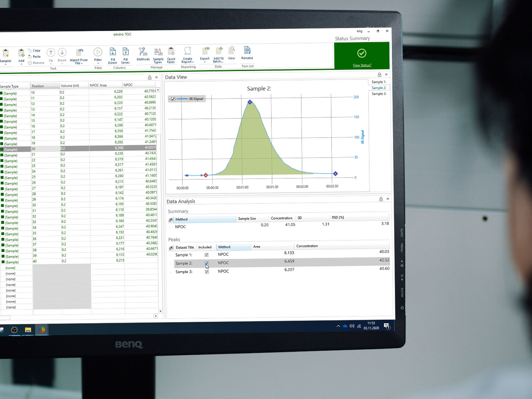Viewport: 532px width, 399px height.
Task: Uncheck the Included box for Sample 3
Action: tap(207, 272)
